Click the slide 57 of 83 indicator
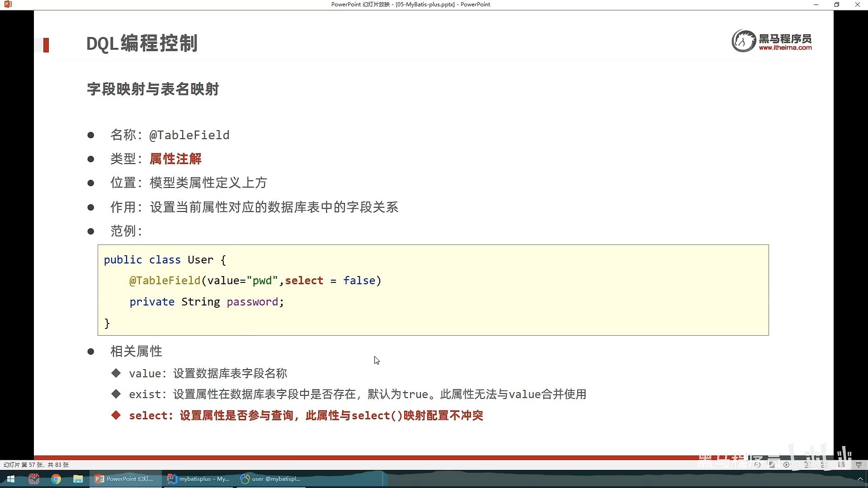This screenshot has width=868, height=488. tap(36, 465)
